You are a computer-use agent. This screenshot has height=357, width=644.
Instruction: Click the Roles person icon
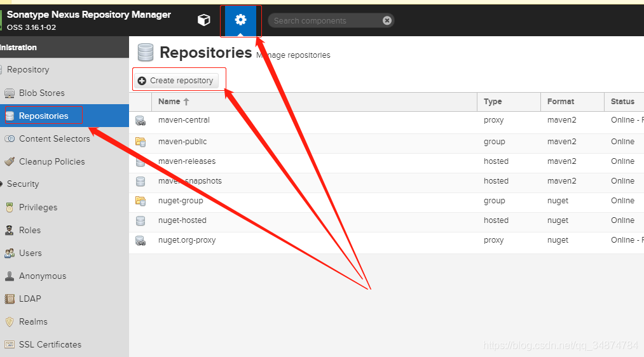click(x=10, y=230)
